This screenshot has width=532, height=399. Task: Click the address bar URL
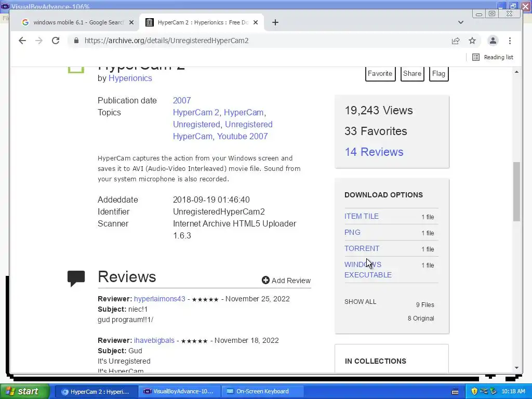pos(167,41)
